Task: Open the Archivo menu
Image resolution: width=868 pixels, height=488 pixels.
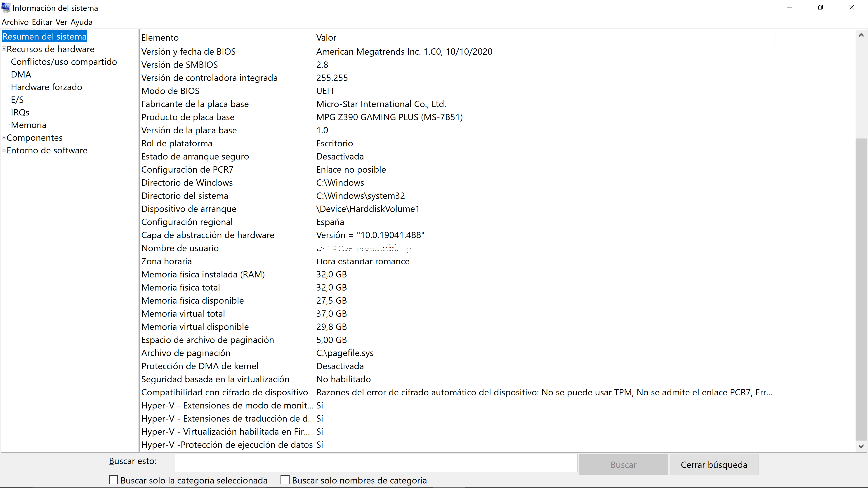Action: tap(15, 22)
